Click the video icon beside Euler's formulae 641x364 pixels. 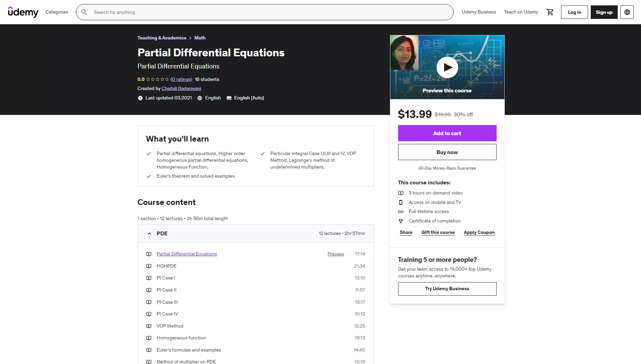pyautogui.click(x=149, y=350)
